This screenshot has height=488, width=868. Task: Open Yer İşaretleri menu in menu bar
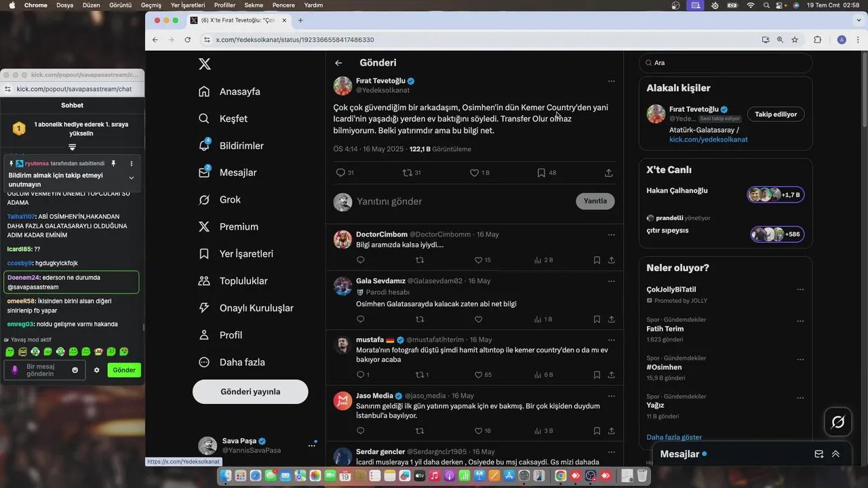(188, 5)
